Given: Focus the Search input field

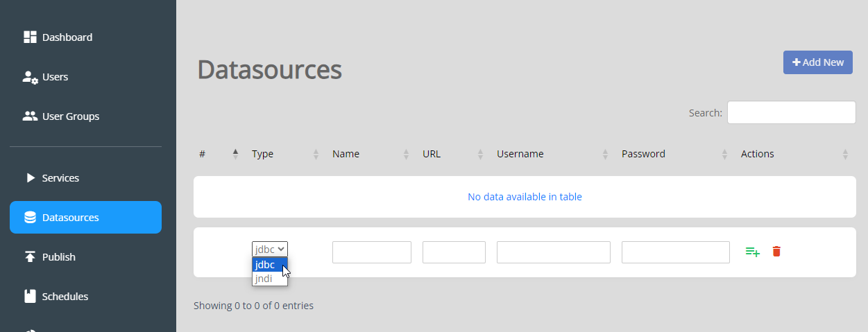Looking at the screenshot, I should [x=792, y=112].
